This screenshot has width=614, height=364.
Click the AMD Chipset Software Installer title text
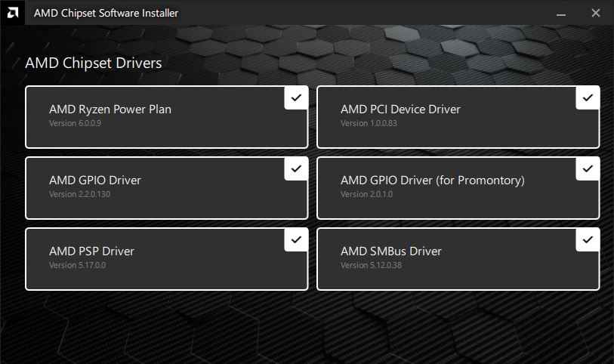(x=106, y=13)
